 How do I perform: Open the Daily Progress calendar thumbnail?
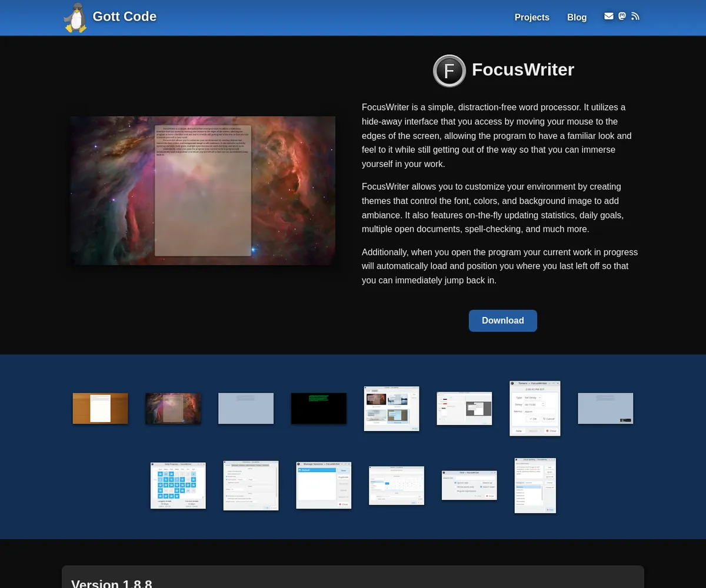pos(178,485)
